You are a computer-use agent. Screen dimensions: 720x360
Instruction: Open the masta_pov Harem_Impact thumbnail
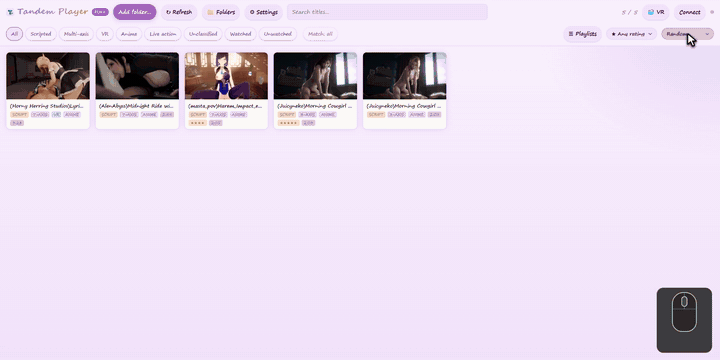pyautogui.click(x=226, y=76)
